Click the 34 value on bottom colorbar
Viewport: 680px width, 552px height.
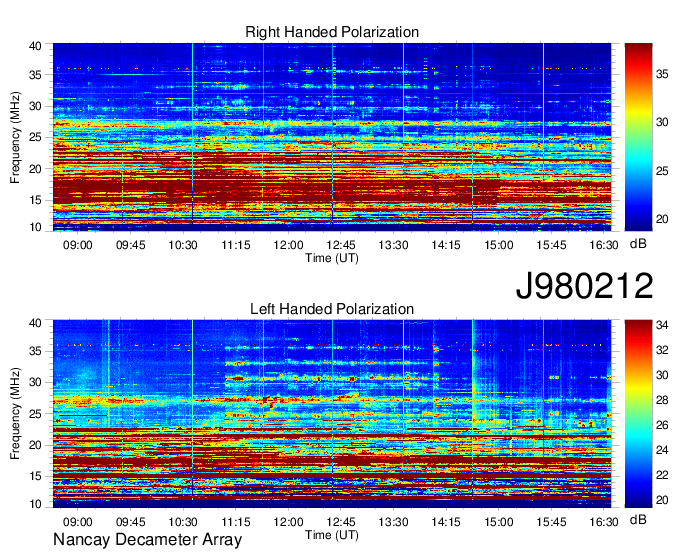(x=662, y=325)
